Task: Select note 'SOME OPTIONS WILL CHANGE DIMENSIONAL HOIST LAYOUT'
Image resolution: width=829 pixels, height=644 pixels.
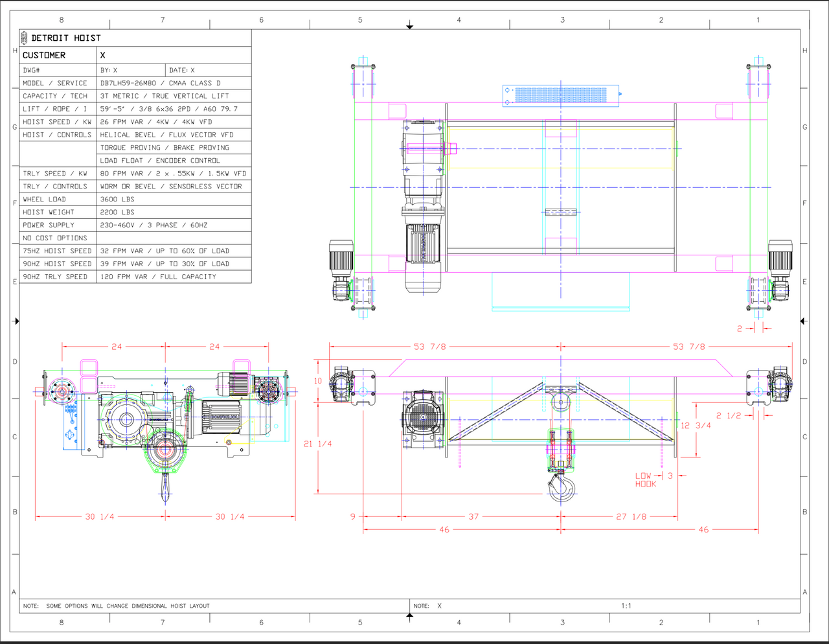Action: click(128, 606)
